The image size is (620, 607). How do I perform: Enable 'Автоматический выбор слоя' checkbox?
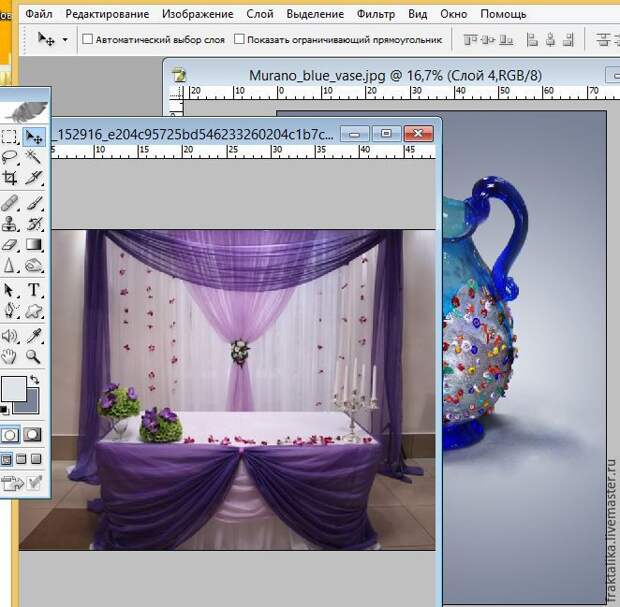87,39
